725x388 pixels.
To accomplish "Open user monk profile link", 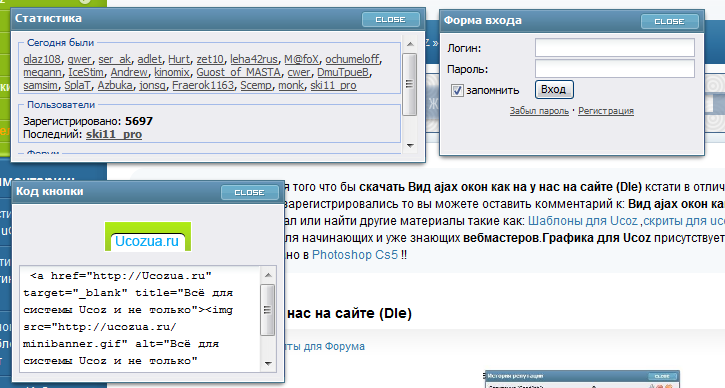I will (x=291, y=85).
